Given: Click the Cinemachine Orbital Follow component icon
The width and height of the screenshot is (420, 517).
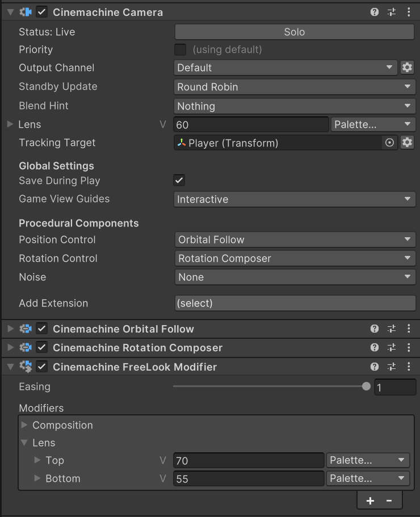Looking at the screenshot, I should (x=26, y=329).
